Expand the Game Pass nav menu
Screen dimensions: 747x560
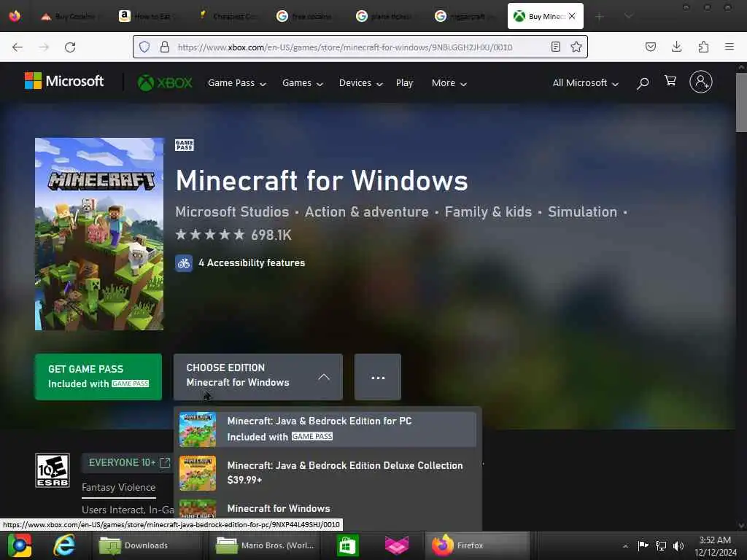point(237,83)
